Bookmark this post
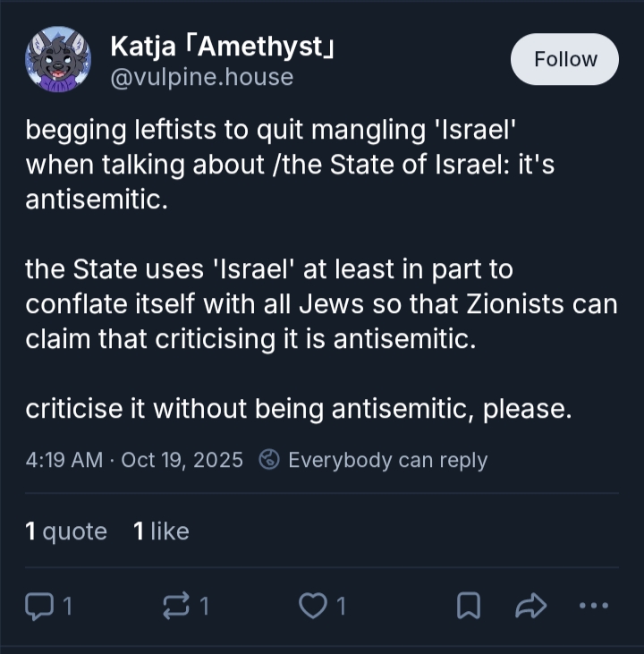The width and height of the screenshot is (644, 654). point(467,607)
